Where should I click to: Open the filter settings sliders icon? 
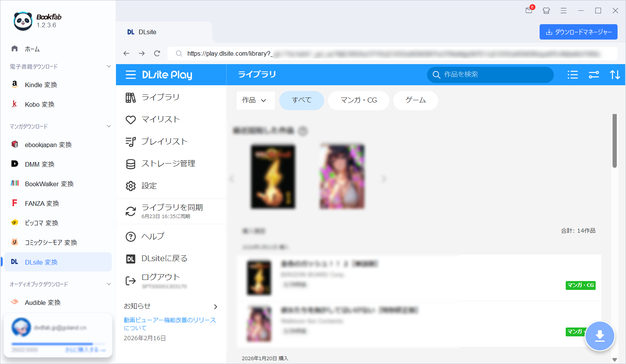[x=594, y=75]
